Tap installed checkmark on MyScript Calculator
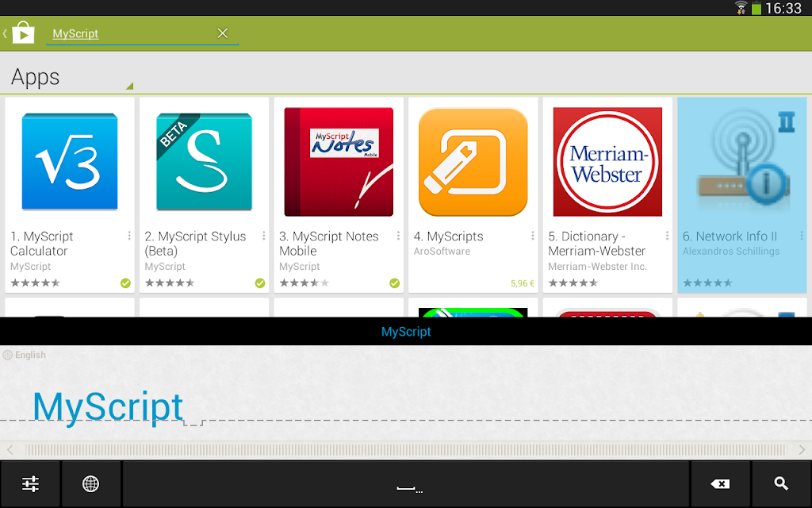Viewport: 812px width, 508px height. click(125, 283)
